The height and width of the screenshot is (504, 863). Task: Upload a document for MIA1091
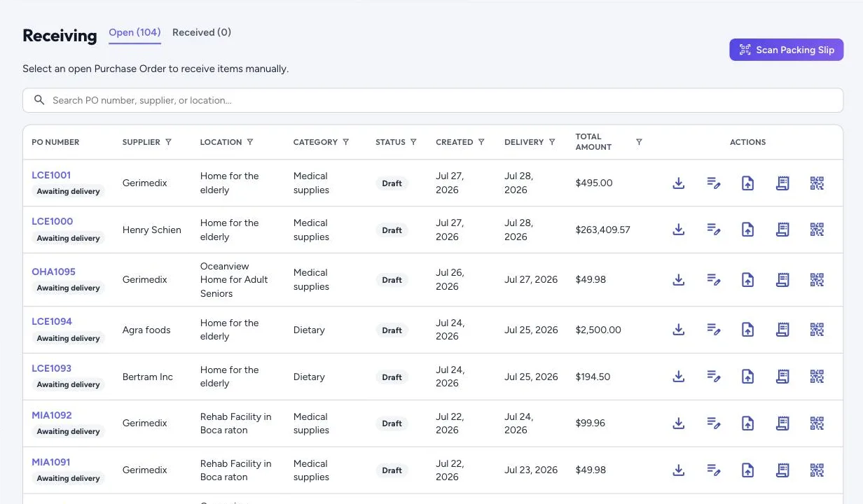[x=747, y=470]
